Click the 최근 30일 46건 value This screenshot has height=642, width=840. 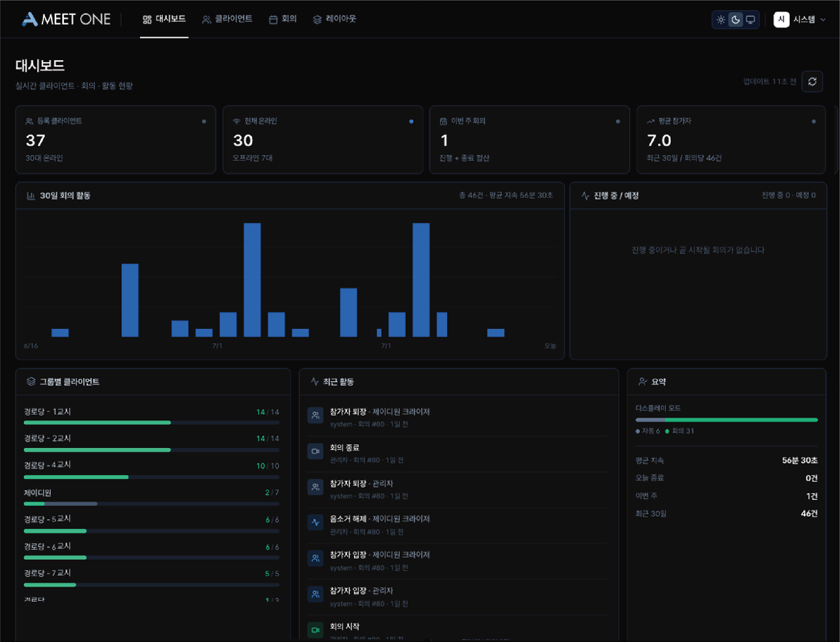click(x=809, y=514)
